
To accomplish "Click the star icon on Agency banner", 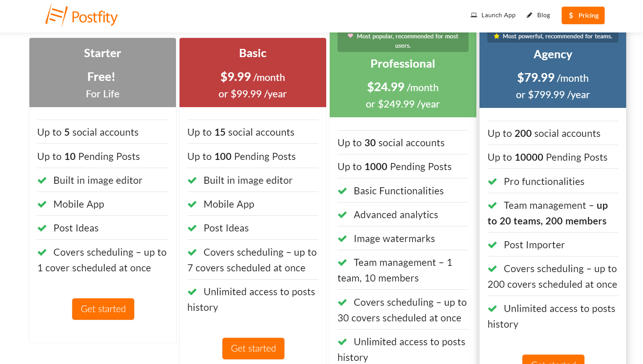I will tap(496, 36).
